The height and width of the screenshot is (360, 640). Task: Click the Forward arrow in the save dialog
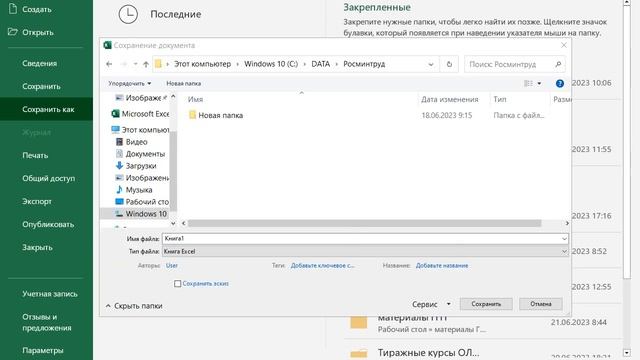(x=123, y=64)
